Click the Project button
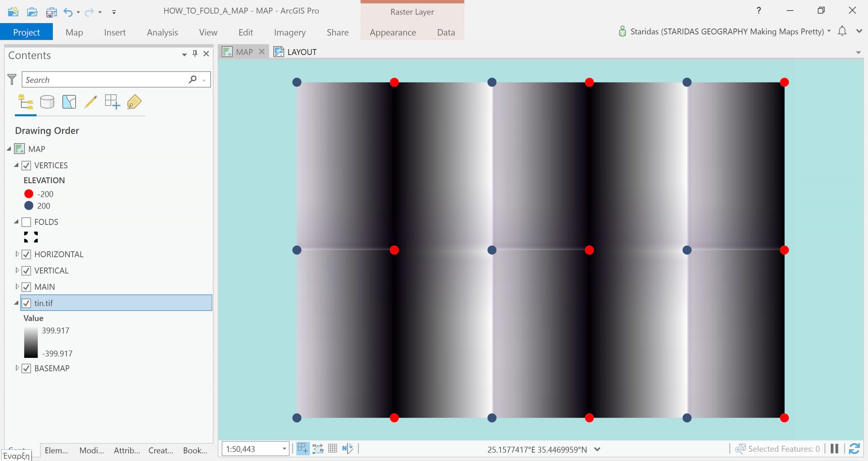 [x=26, y=32]
